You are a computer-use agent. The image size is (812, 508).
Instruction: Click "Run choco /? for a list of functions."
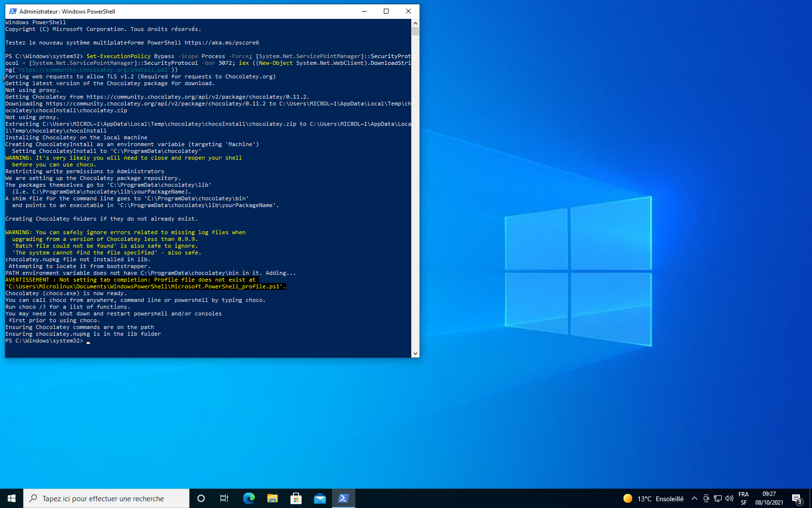click(68, 307)
